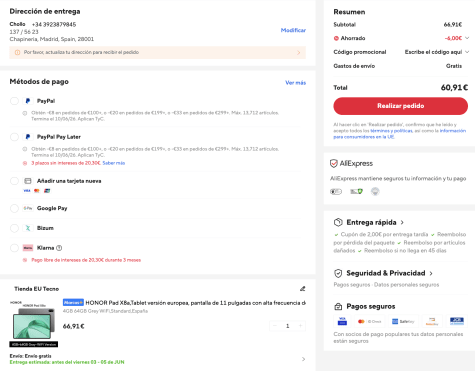
Task: Click the Pagos seguros lock bag icon
Action: coord(338,307)
